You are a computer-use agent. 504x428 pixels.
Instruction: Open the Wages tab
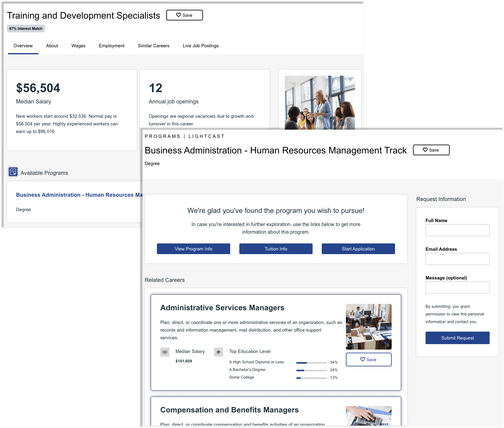pos(78,46)
